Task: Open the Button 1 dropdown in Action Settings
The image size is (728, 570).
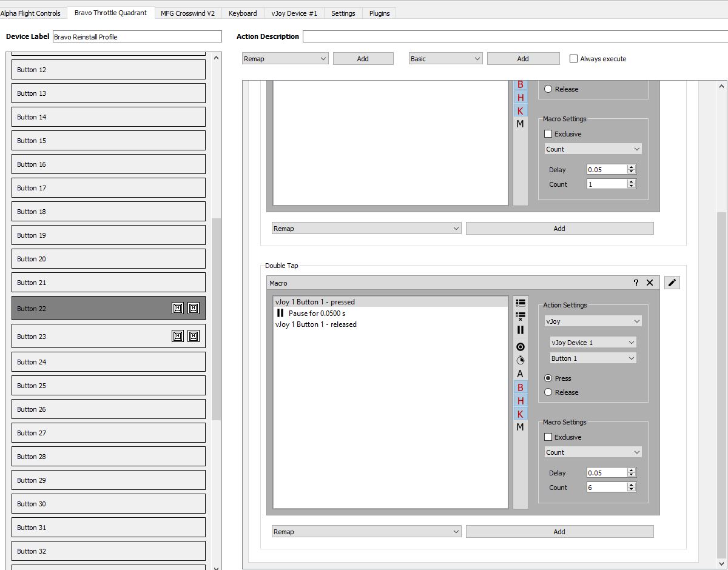Action: [x=593, y=358]
